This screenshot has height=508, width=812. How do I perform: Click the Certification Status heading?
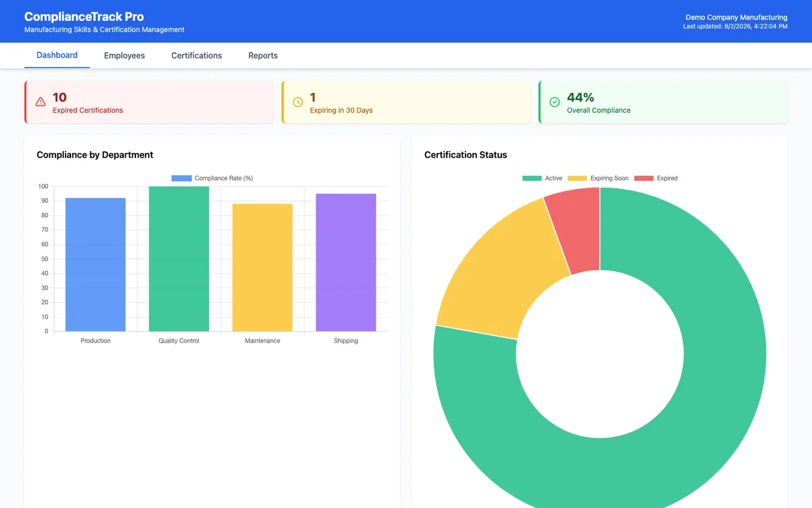point(466,155)
